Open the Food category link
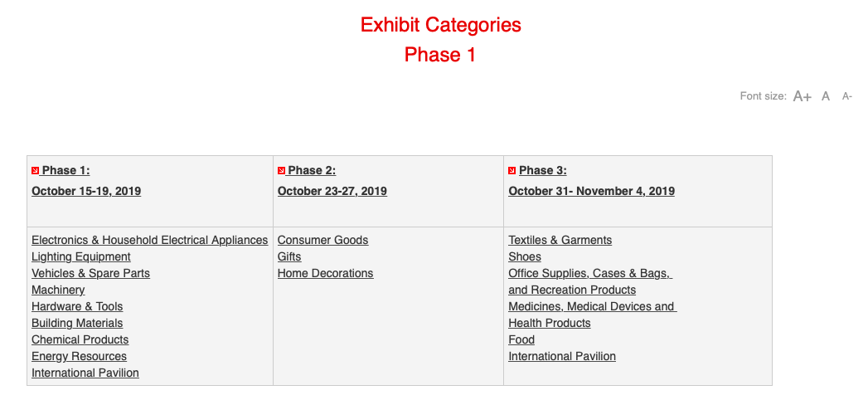The height and width of the screenshot is (405, 868). 521,339
